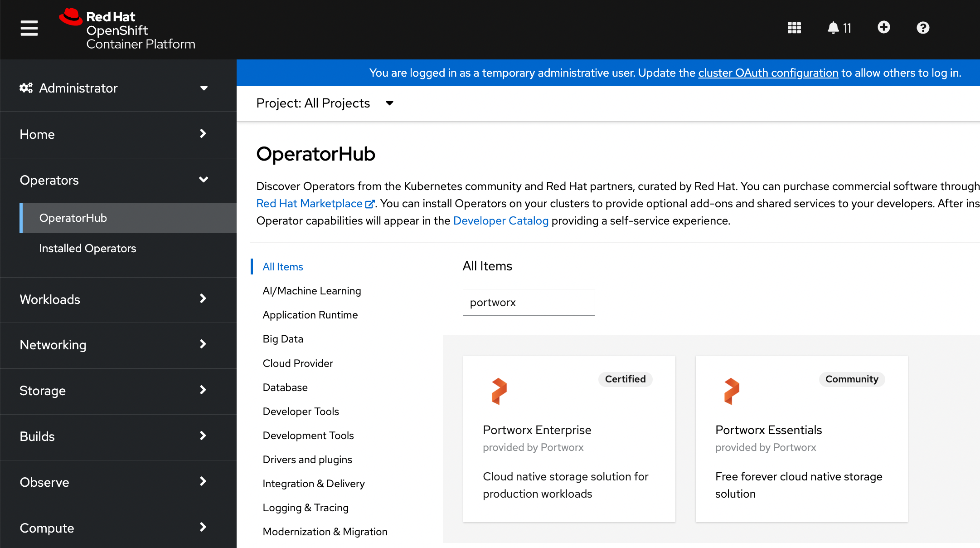Open the Project: All Projects dropdown
The image size is (980, 548).
click(325, 103)
